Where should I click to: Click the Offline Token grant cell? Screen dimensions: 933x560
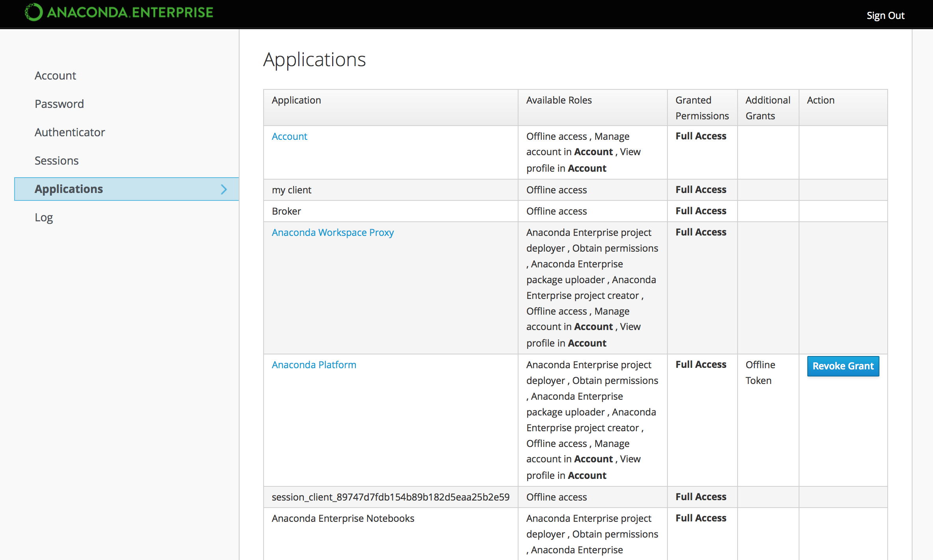[x=760, y=373]
